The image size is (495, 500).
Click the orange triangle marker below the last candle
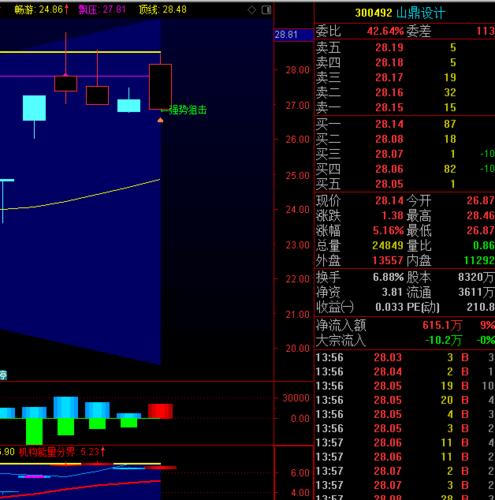(160, 120)
